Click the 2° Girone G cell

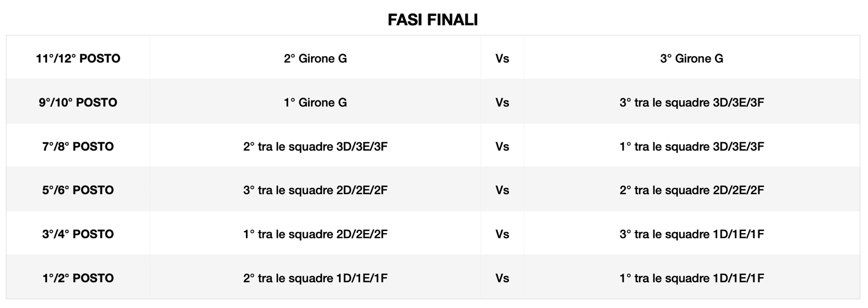pos(315,58)
